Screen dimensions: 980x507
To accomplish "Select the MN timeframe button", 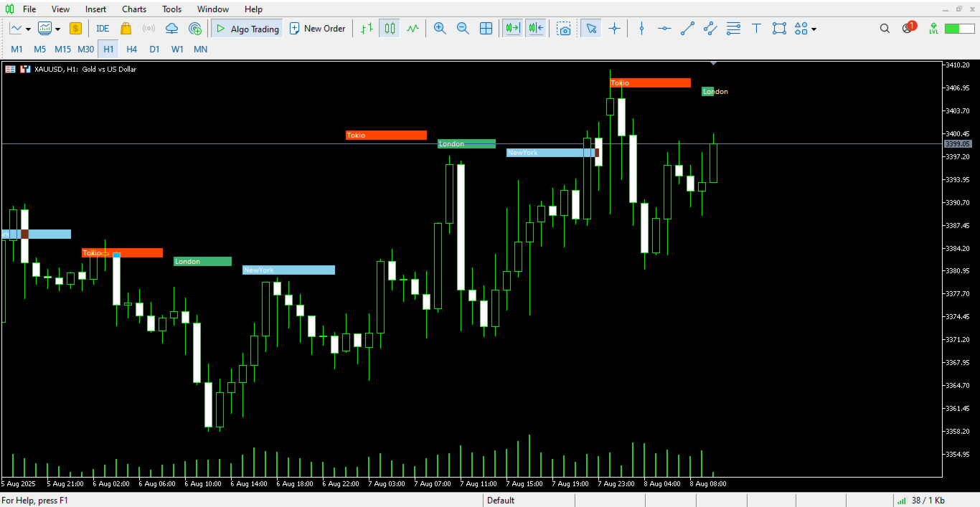I will tap(201, 49).
